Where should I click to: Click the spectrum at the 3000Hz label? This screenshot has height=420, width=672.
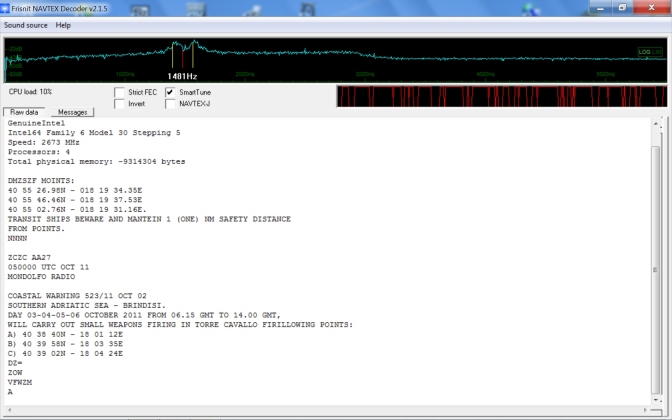[364, 73]
